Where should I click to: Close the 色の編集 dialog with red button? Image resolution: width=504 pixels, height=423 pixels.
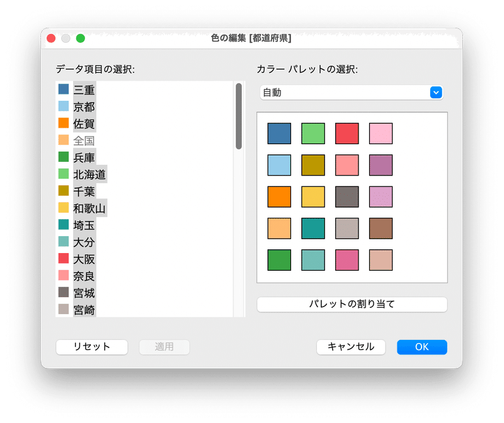click(51, 38)
